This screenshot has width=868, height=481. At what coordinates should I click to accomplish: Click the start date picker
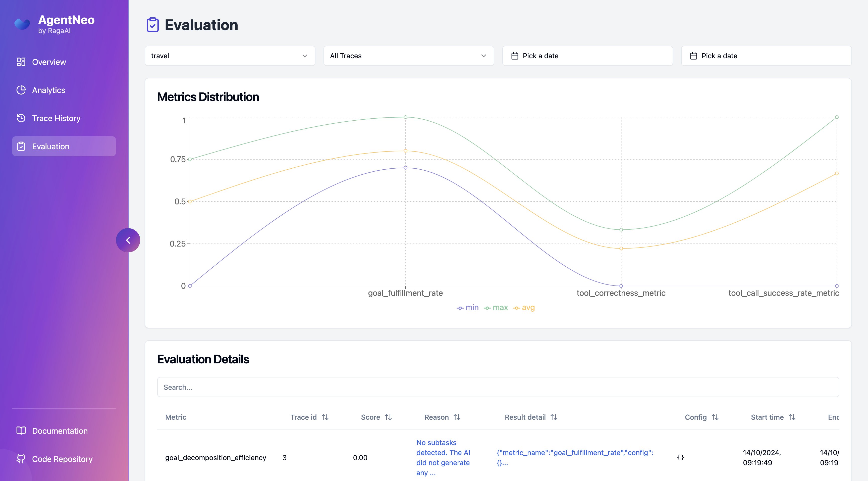(x=587, y=56)
